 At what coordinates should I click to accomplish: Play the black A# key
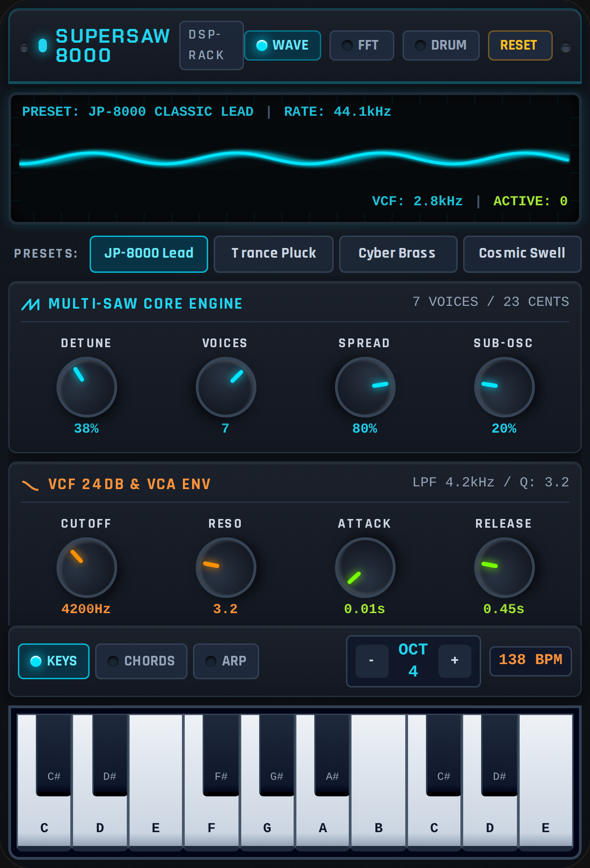(x=332, y=755)
